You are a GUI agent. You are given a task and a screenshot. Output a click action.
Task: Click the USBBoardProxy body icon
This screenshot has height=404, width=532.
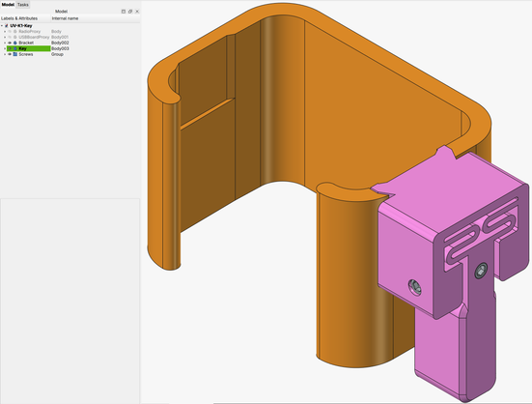click(x=14, y=37)
